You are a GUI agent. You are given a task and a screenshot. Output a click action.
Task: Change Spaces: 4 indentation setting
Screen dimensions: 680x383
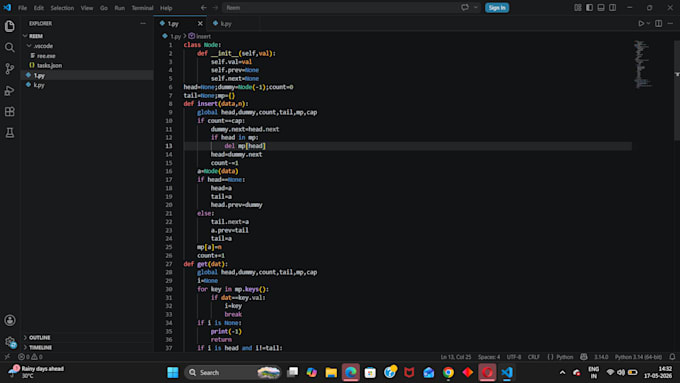(489, 357)
